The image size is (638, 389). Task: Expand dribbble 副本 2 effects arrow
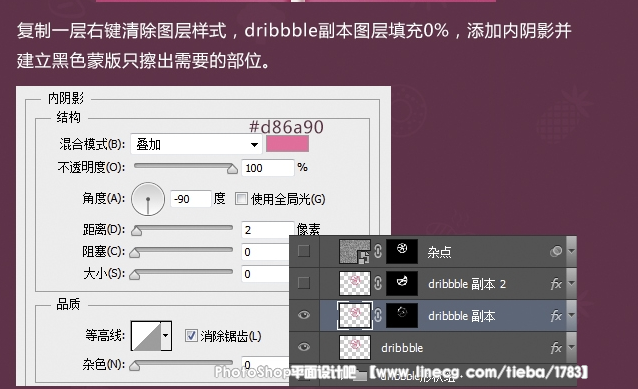pos(572,283)
